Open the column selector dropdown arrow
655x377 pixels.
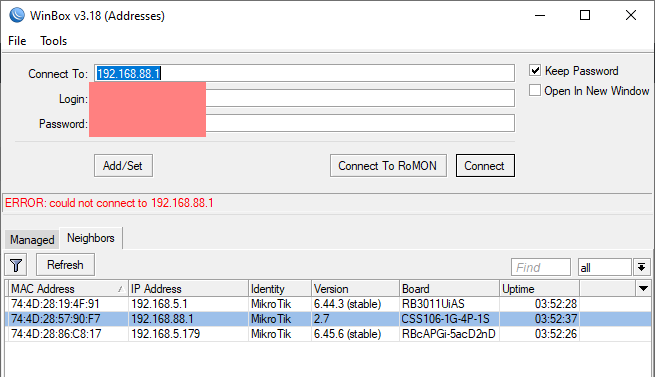[643, 288]
